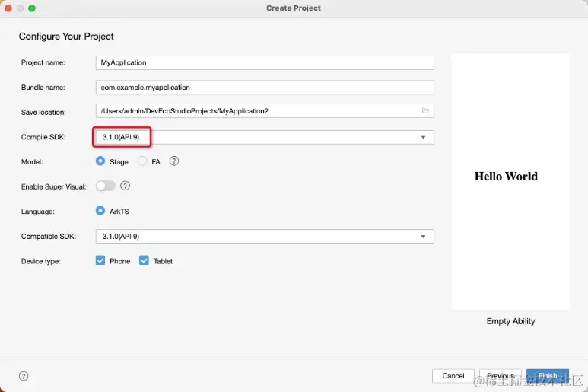Click the folder browse icon in Save location
This screenshot has width=588, height=392.
(x=425, y=110)
